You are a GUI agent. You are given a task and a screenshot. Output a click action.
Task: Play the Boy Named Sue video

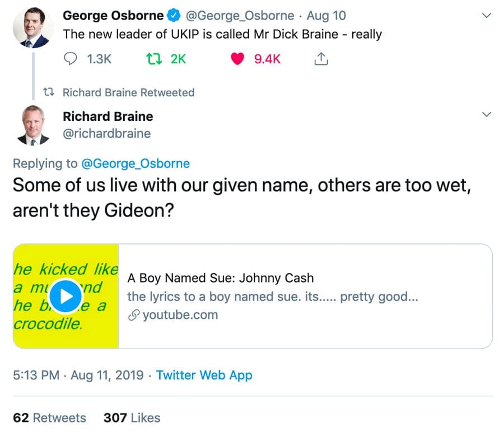click(66, 296)
